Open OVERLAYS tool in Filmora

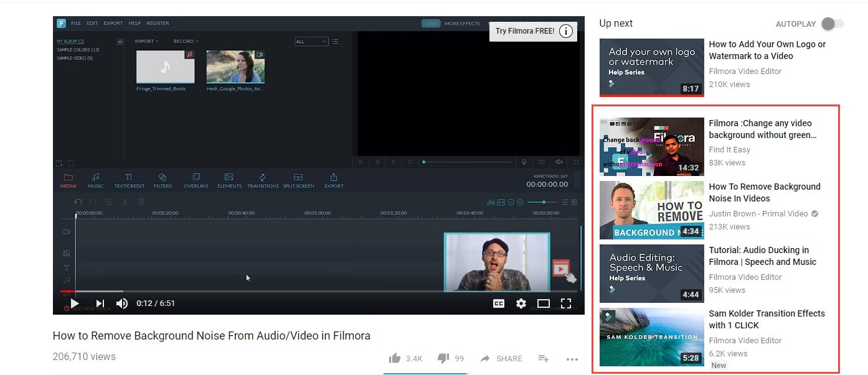196,181
